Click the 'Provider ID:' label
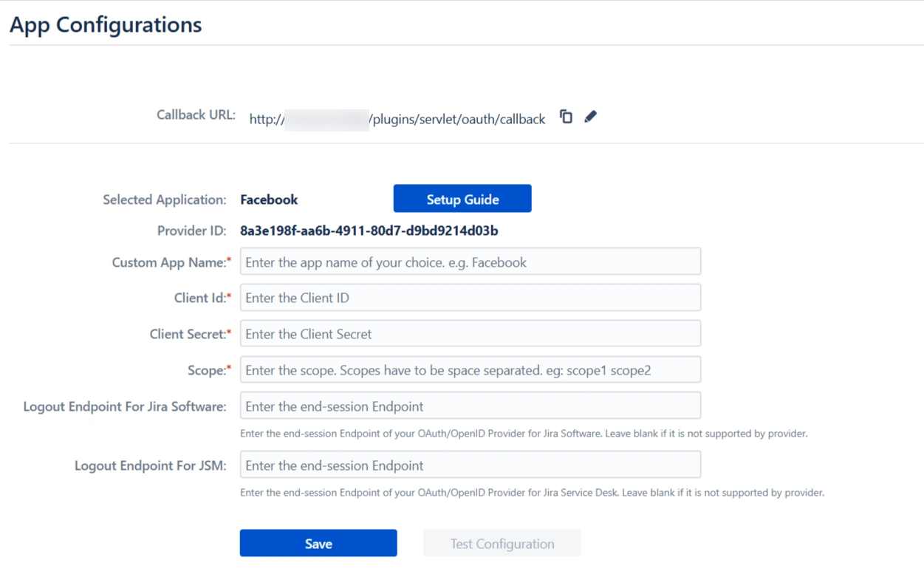The width and height of the screenshot is (924, 574). tap(192, 230)
